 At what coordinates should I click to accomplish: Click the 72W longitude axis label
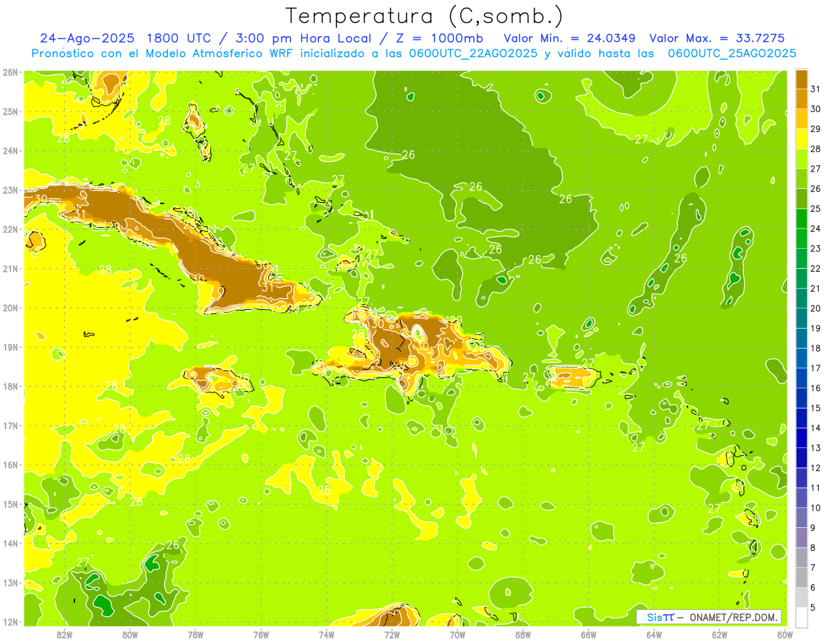[x=392, y=634]
